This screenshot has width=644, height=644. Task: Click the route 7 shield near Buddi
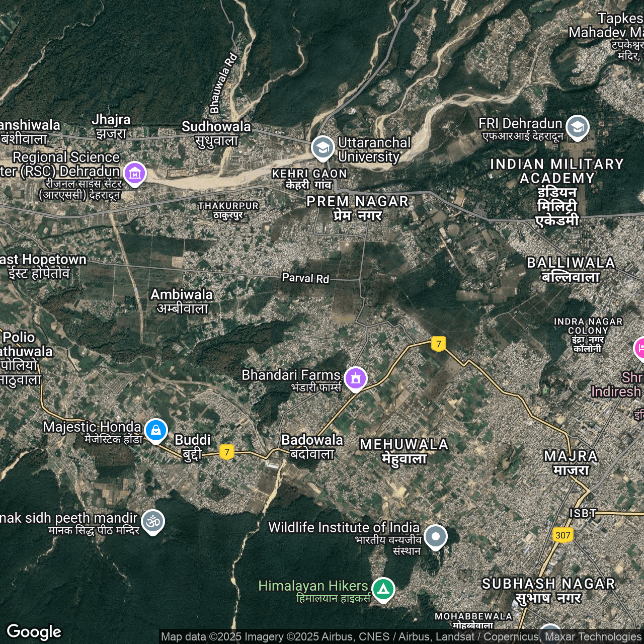tap(227, 452)
